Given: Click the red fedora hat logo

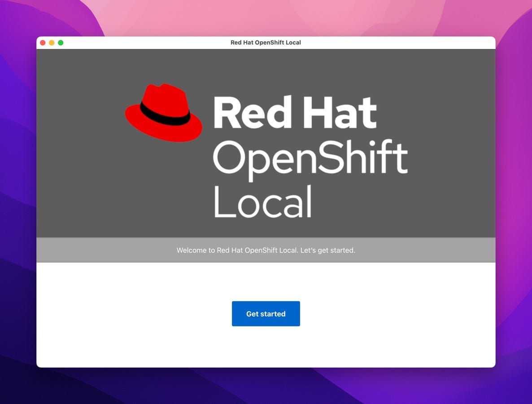Looking at the screenshot, I should 164,113.
